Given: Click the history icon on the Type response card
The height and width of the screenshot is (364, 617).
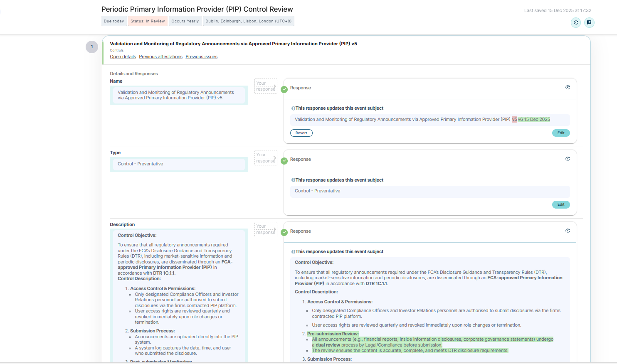Looking at the screenshot, I should [568, 159].
